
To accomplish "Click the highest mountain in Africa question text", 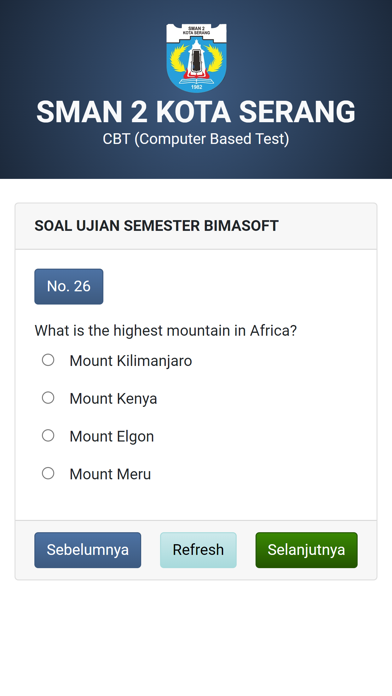I will pos(166,331).
